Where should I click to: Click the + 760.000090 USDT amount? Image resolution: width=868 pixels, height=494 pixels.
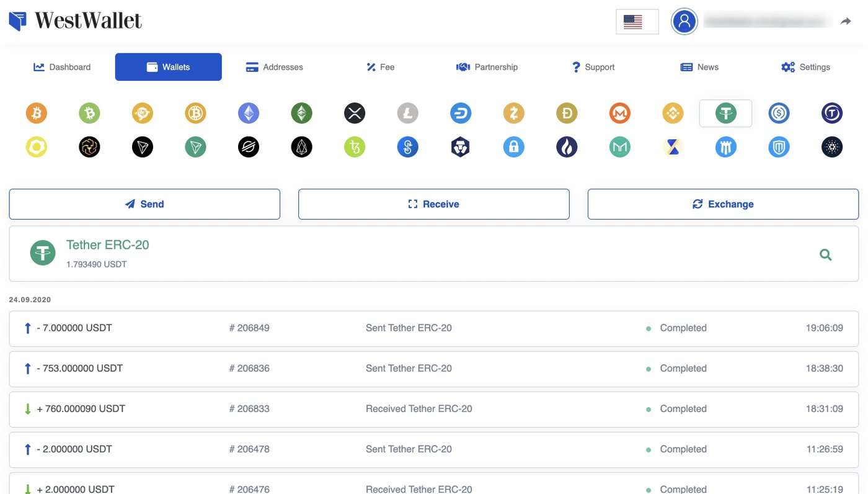tap(81, 409)
